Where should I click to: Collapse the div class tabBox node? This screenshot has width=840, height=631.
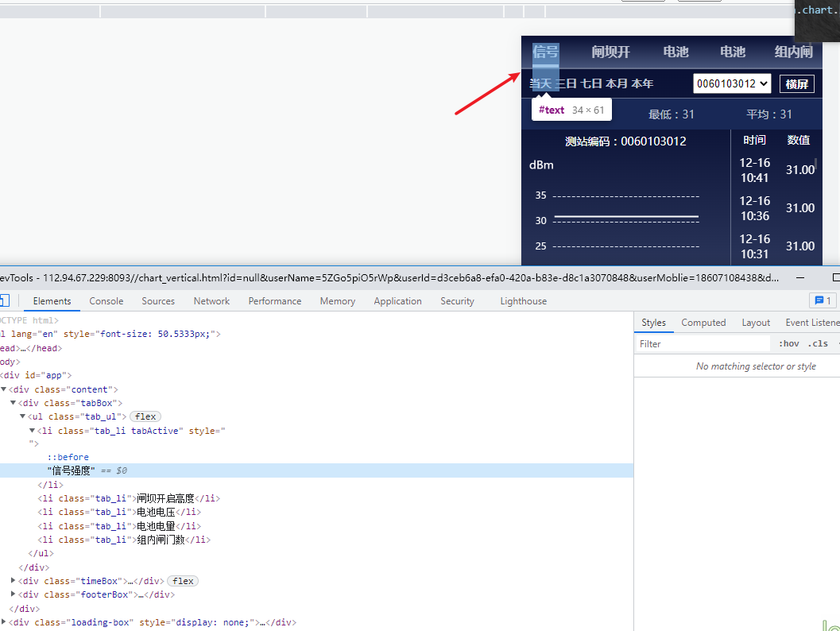(x=14, y=402)
